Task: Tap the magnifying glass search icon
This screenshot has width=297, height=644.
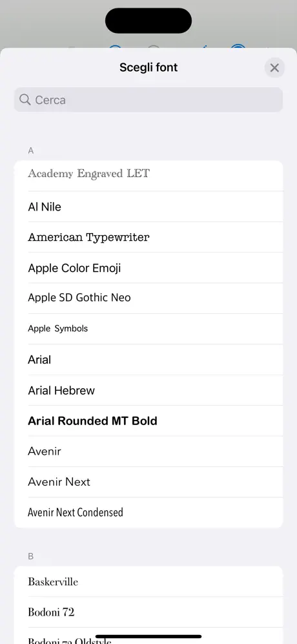Action: click(25, 100)
